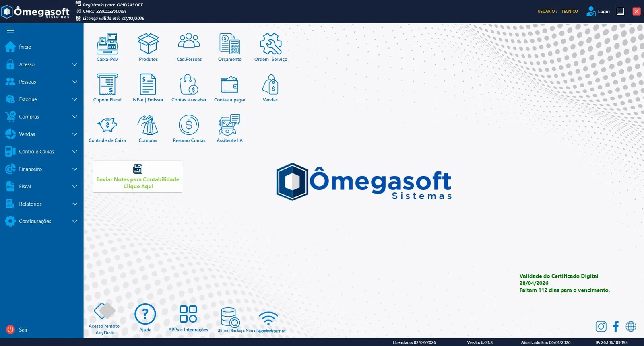Expand the Compras sidebar chevron

(x=74, y=117)
